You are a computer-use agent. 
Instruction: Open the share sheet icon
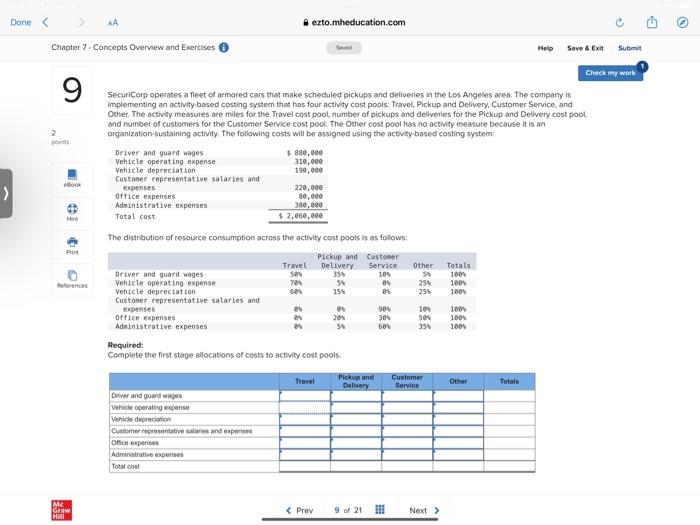[652, 22]
